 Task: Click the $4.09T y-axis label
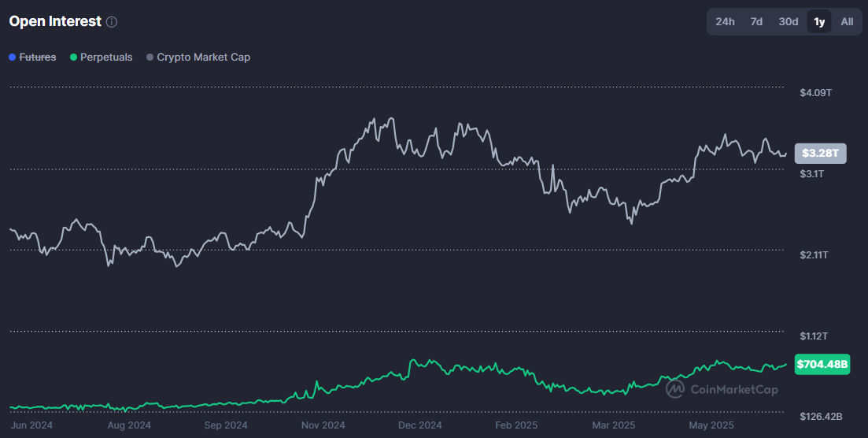point(816,93)
